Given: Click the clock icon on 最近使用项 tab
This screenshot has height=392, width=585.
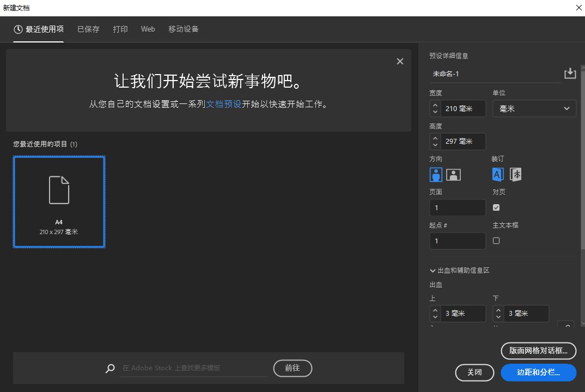Looking at the screenshot, I should tap(18, 29).
